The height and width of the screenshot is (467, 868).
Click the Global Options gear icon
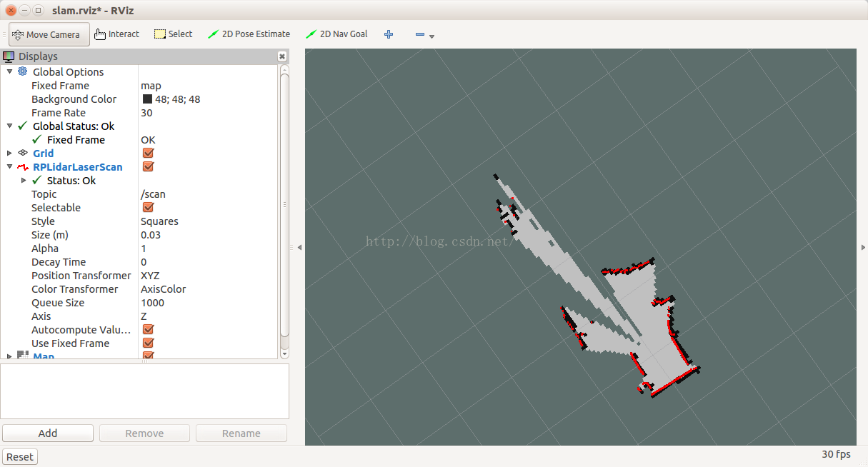[x=23, y=71]
